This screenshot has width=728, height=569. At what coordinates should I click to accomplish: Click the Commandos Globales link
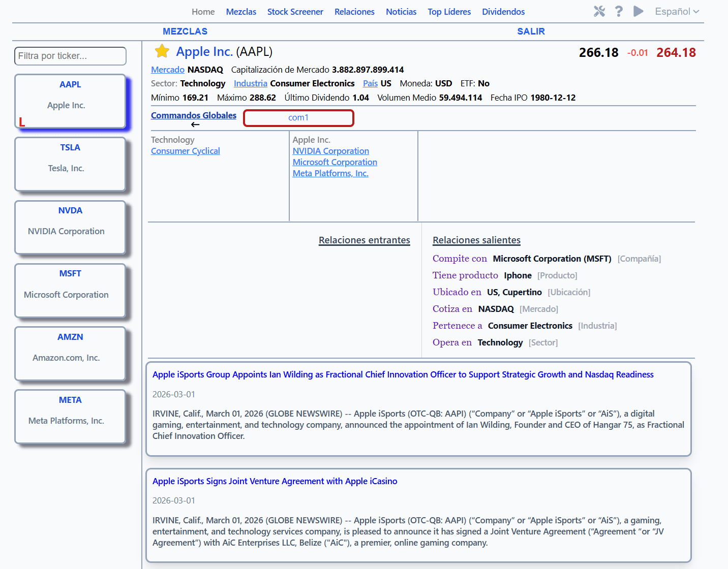[193, 115]
